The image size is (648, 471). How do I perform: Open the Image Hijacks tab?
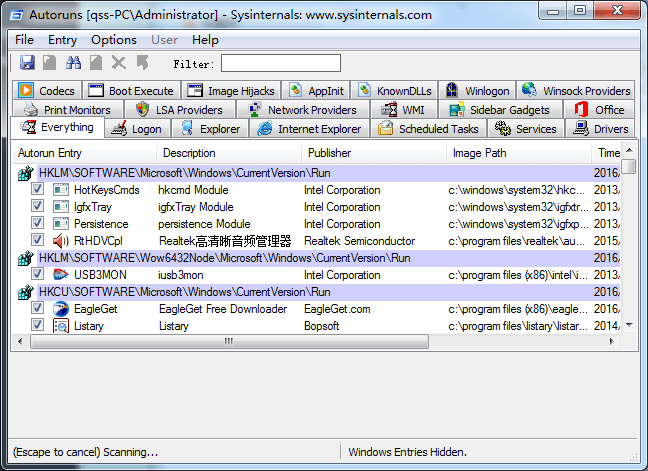coord(231,90)
